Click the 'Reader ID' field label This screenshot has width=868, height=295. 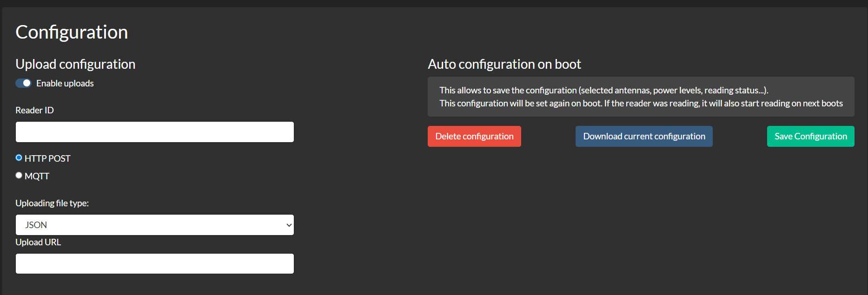[34, 110]
